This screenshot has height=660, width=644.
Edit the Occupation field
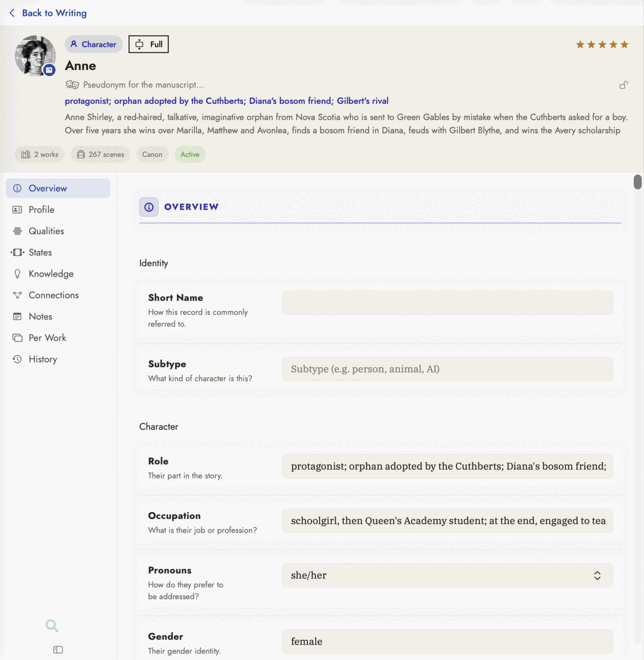[447, 521]
